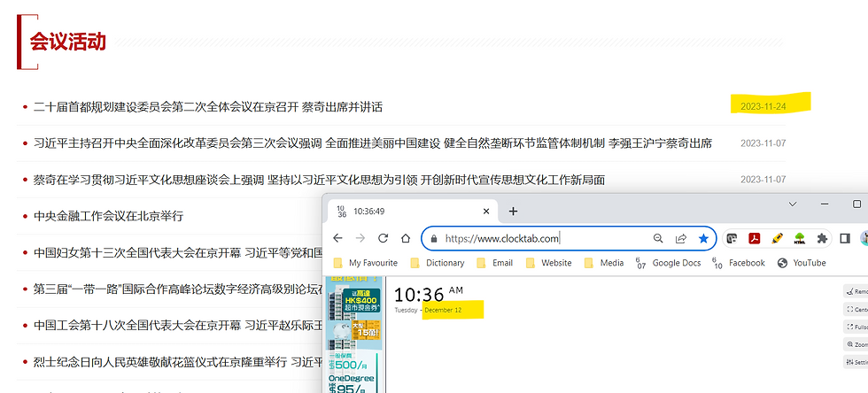Activate the yellow highlighter extension
The height and width of the screenshot is (393, 868).
point(778,239)
